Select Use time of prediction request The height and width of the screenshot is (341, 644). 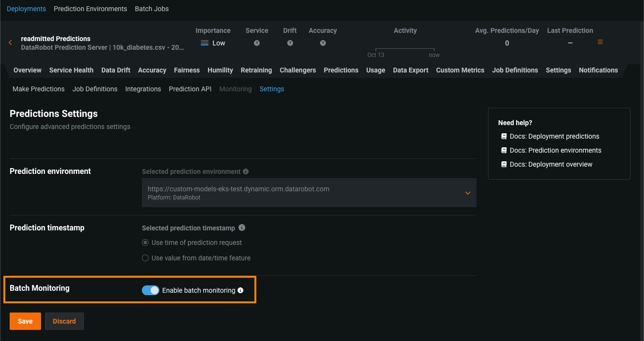(x=145, y=242)
